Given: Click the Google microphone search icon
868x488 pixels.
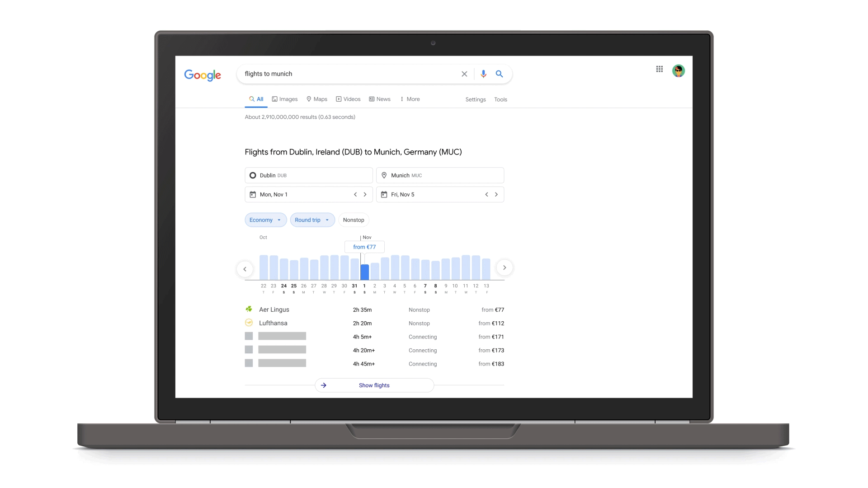Looking at the screenshot, I should [x=483, y=73].
